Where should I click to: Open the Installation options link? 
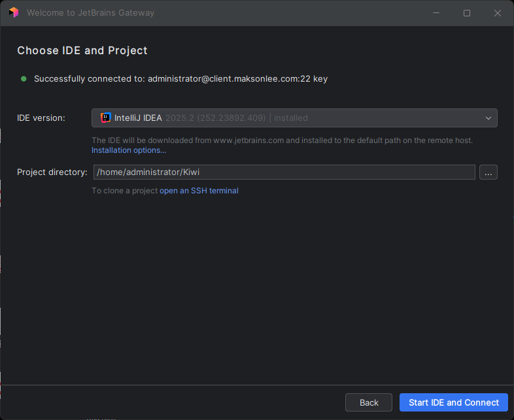pos(128,150)
